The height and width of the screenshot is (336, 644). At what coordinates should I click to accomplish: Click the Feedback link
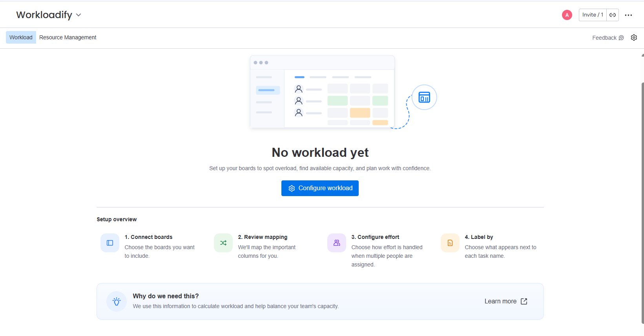[608, 38]
